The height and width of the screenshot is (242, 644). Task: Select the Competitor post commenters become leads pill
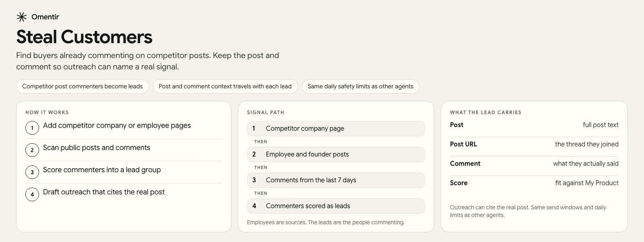coord(83,86)
